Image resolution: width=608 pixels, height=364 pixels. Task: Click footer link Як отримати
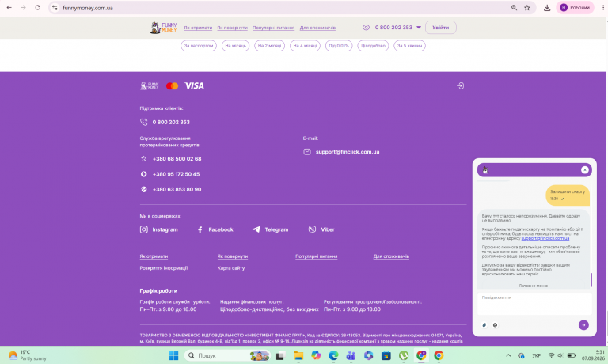pos(154,256)
